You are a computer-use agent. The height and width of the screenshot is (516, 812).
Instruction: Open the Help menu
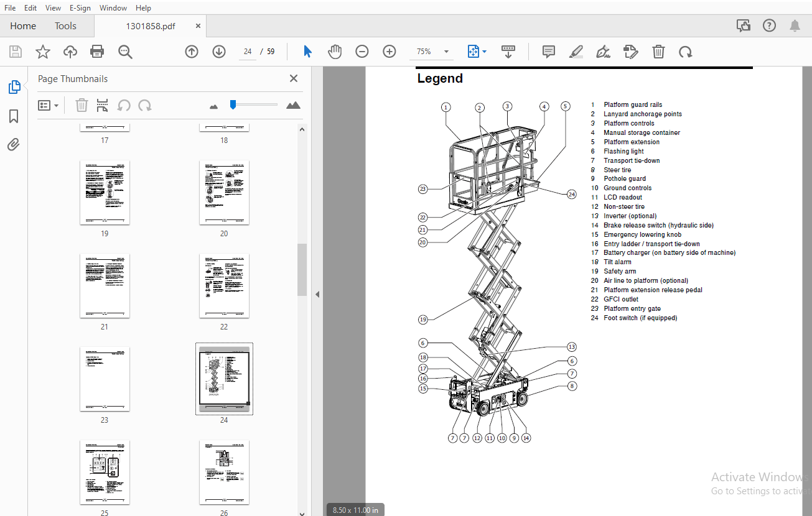pyautogui.click(x=143, y=7)
